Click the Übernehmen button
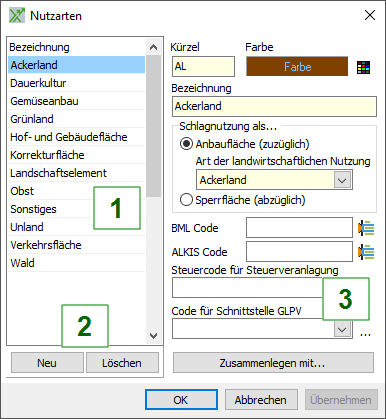Screen dimensions: 386x419 [x=341, y=400]
